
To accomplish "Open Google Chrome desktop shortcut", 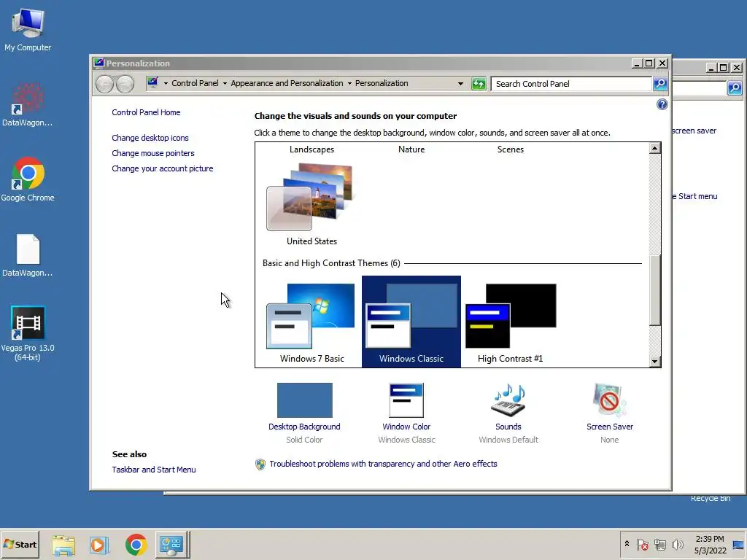I will (x=28, y=179).
